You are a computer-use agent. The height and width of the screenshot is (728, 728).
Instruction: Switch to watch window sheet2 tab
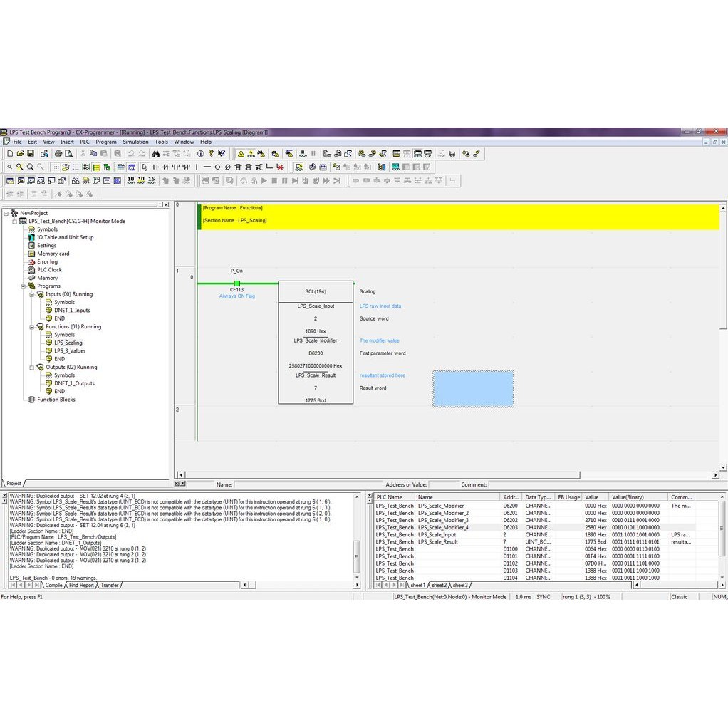pos(439,585)
